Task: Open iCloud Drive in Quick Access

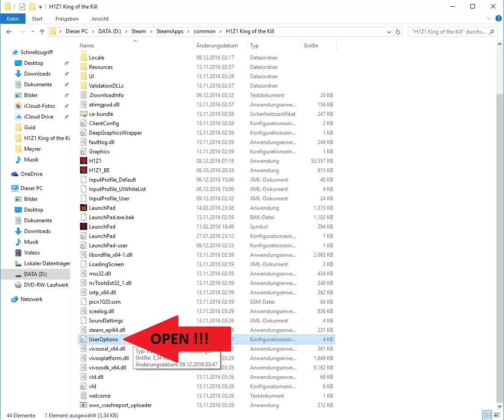Action: click(38, 117)
